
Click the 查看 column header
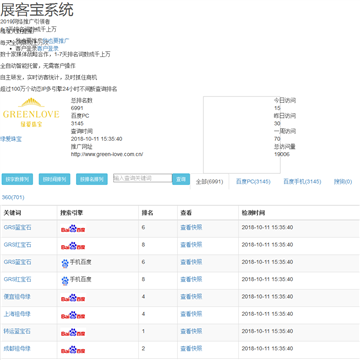pyautogui.click(x=186, y=213)
